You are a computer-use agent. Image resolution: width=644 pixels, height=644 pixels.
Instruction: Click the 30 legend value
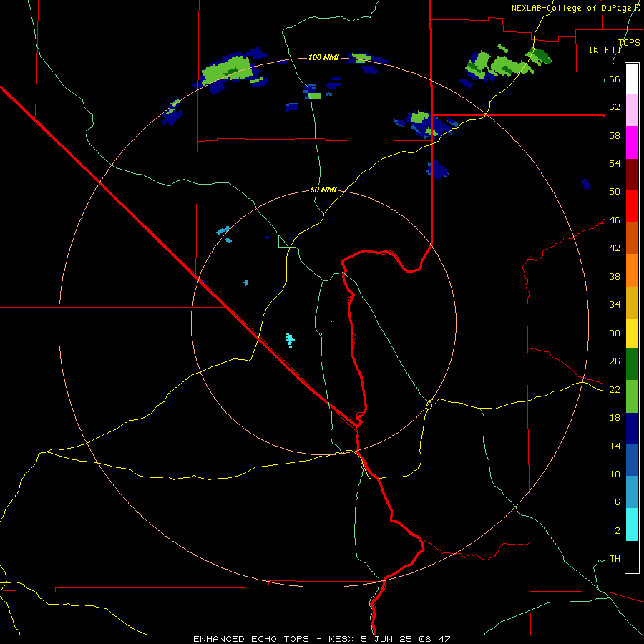pos(615,333)
